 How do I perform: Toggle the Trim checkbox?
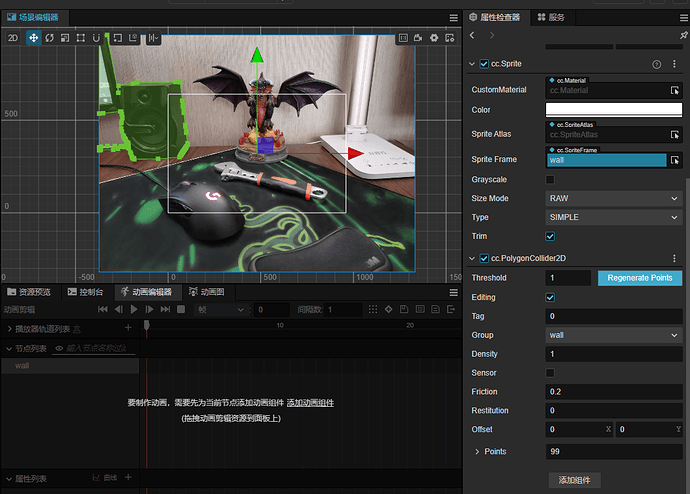550,236
